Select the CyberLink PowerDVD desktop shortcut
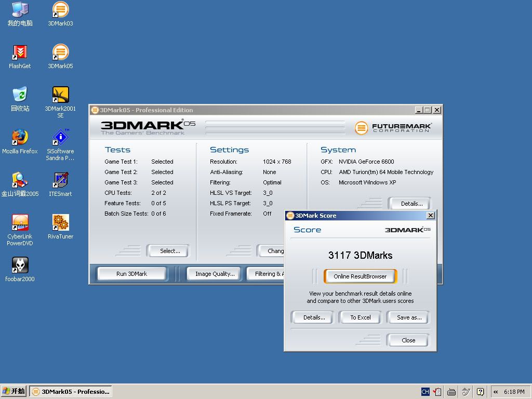 [x=20, y=230]
